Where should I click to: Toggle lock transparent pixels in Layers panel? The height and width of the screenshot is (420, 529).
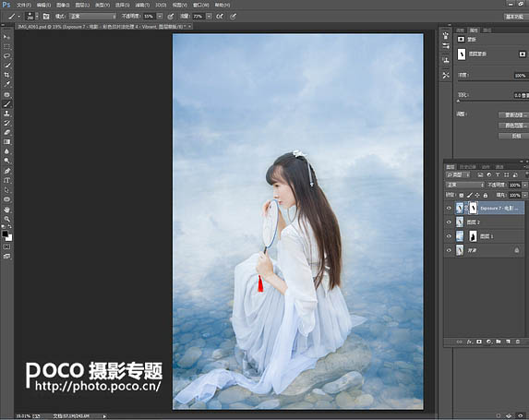[x=462, y=195]
